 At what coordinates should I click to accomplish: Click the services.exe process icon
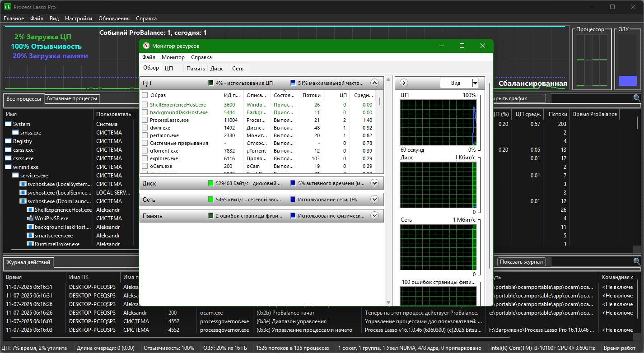(x=16, y=176)
